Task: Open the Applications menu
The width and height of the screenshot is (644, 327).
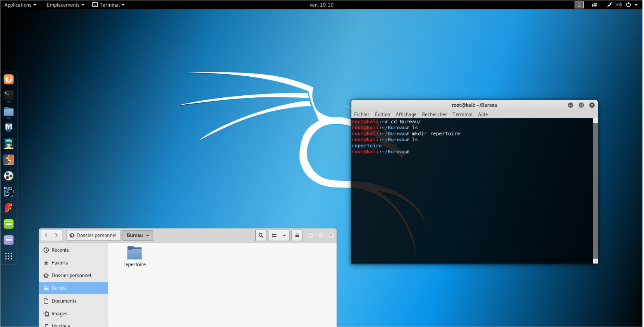Action: click(20, 5)
